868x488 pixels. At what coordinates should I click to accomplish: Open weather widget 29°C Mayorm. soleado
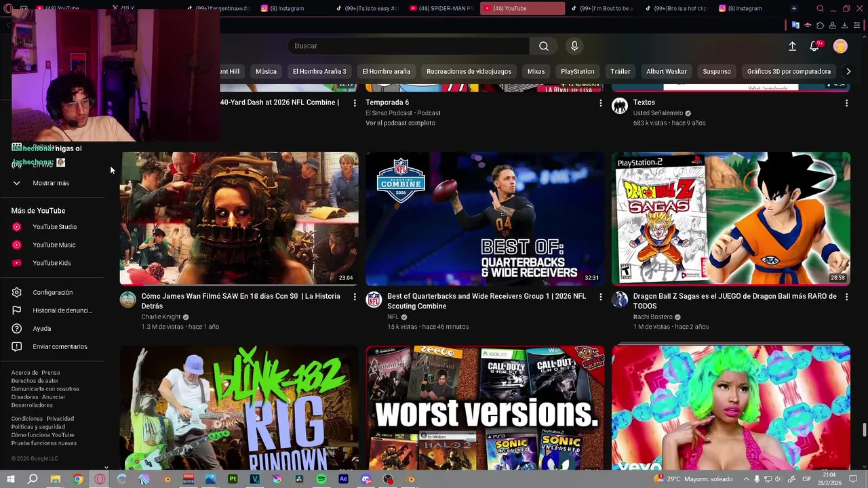pyautogui.click(x=693, y=479)
